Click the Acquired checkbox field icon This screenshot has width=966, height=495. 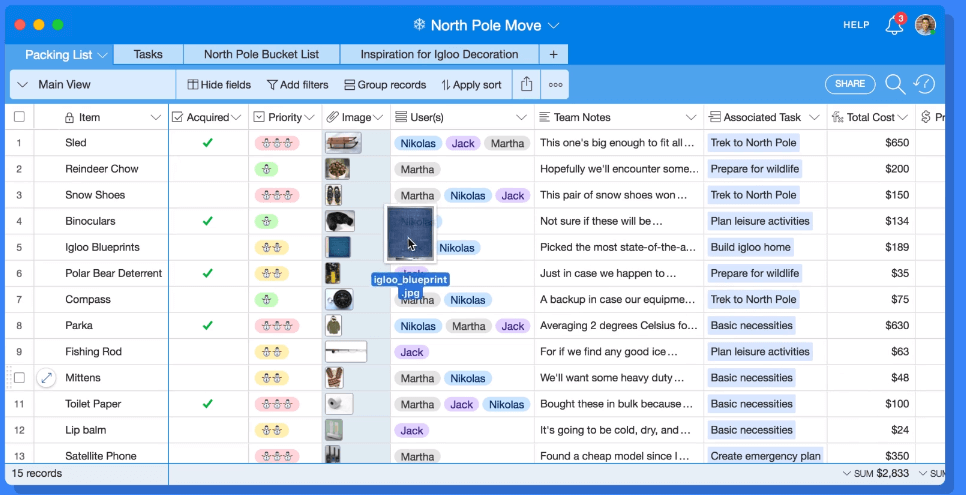177,117
